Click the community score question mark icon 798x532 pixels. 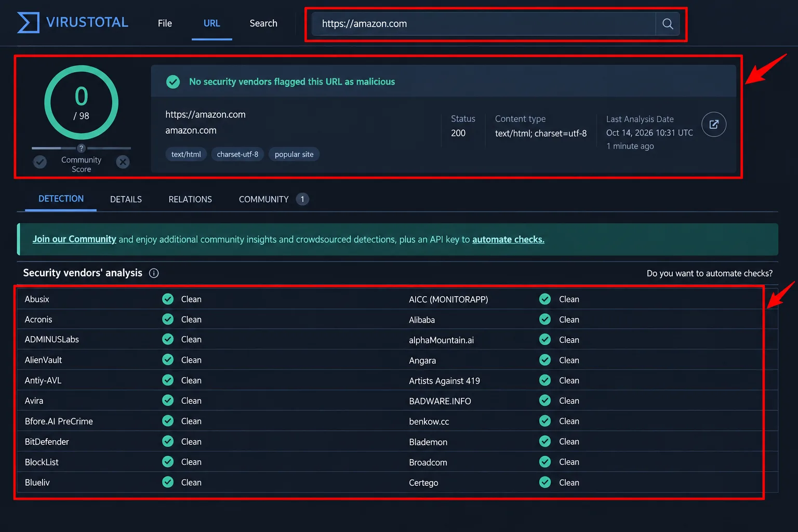click(81, 149)
